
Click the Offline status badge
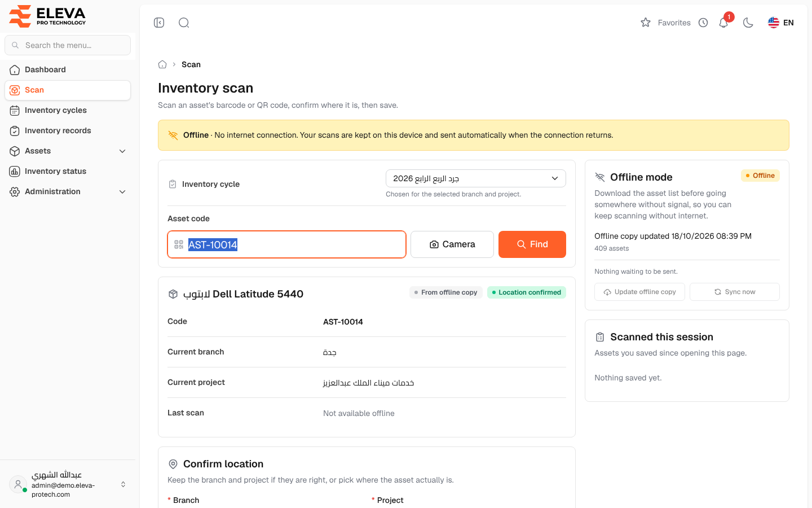tap(760, 176)
